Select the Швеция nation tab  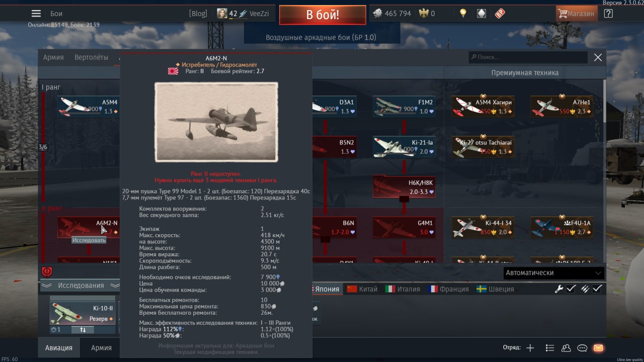pyautogui.click(x=495, y=289)
